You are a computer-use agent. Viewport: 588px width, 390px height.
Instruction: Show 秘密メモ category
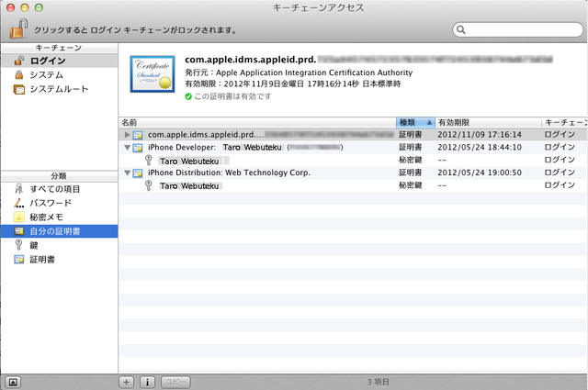coord(59,217)
